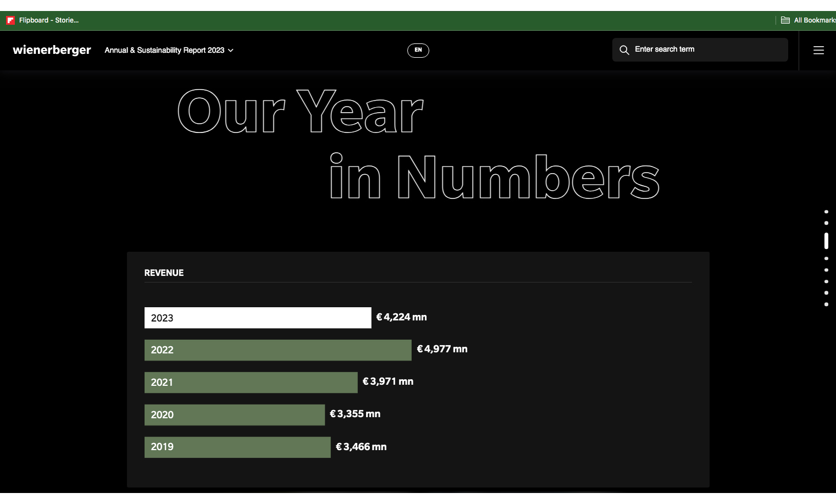
Task: Focus the Enter search term field
Action: (700, 49)
